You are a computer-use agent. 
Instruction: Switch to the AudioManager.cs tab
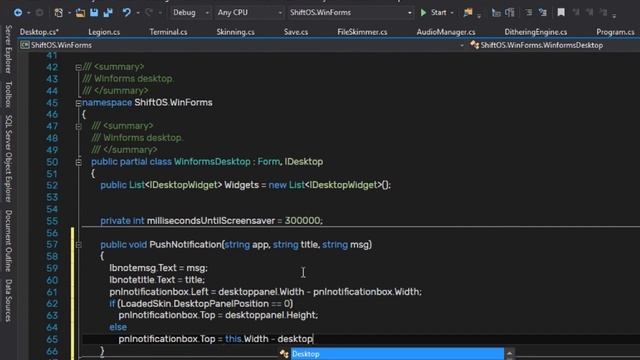pyautogui.click(x=446, y=32)
